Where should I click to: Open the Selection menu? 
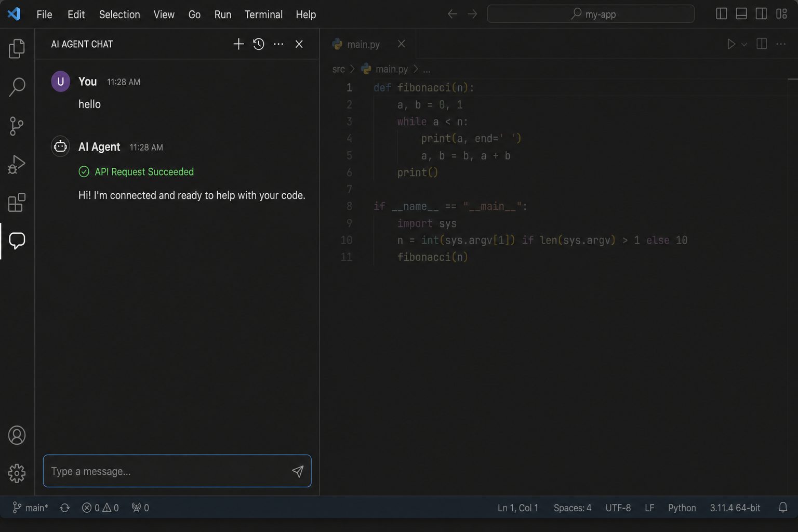pyautogui.click(x=119, y=15)
